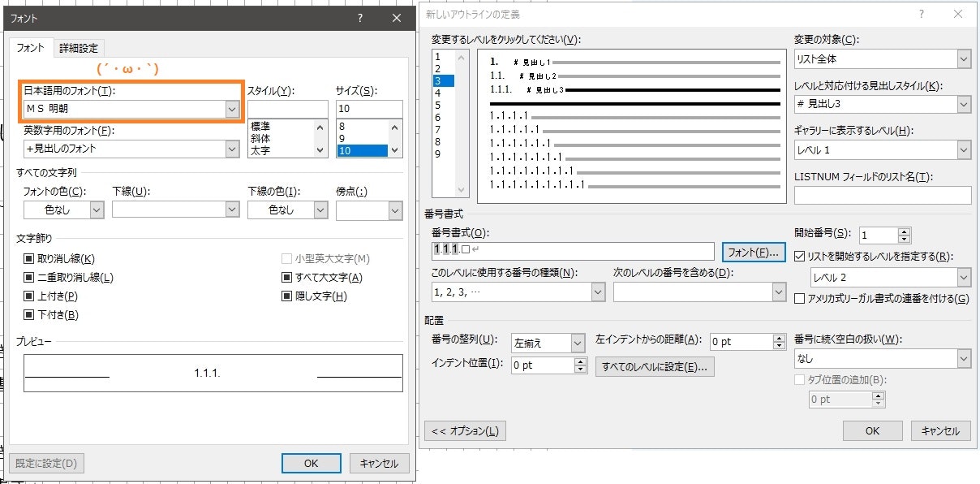The width and height of the screenshot is (980, 484).
Task: Toggle the 隠し文字 checkbox
Action: [x=287, y=296]
